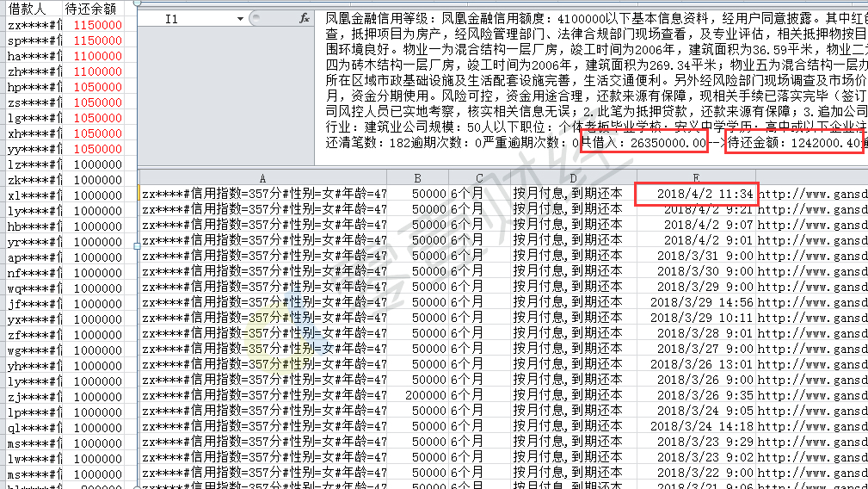Click the formula bar text area
The image size is (868, 489).
[x=594, y=77]
